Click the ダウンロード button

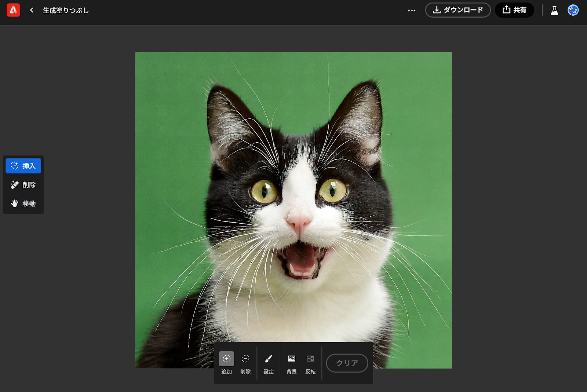click(x=457, y=10)
